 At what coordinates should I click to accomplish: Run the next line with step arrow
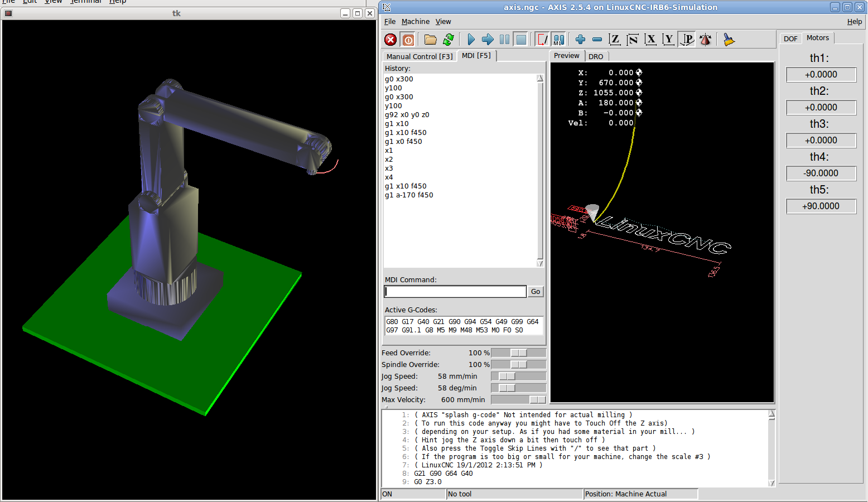click(x=488, y=40)
